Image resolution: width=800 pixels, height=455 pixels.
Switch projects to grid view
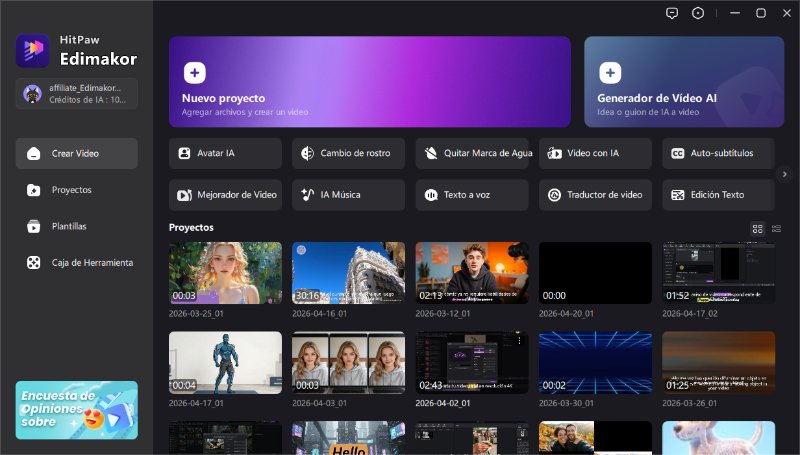[x=757, y=228]
